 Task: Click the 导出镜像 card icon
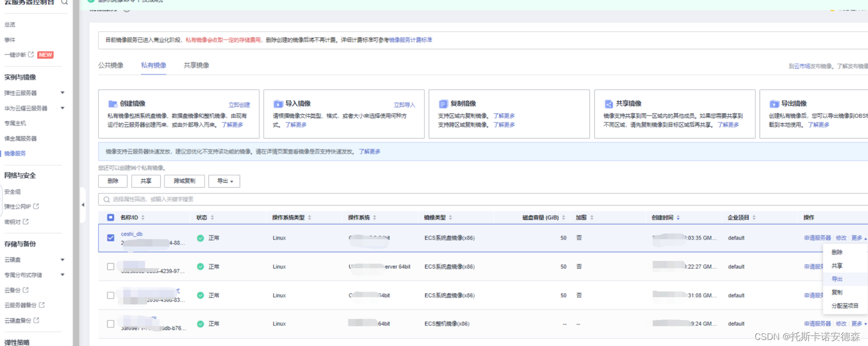pyautogui.click(x=774, y=104)
